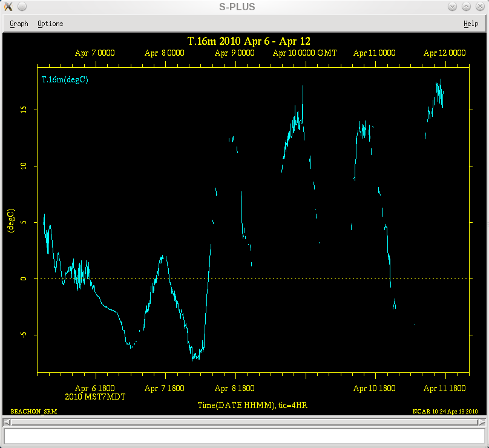Image resolution: width=489 pixels, height=448 pixels.
Task: Click the round button beside the X11 icon
Action: click(x=22, y=7)
